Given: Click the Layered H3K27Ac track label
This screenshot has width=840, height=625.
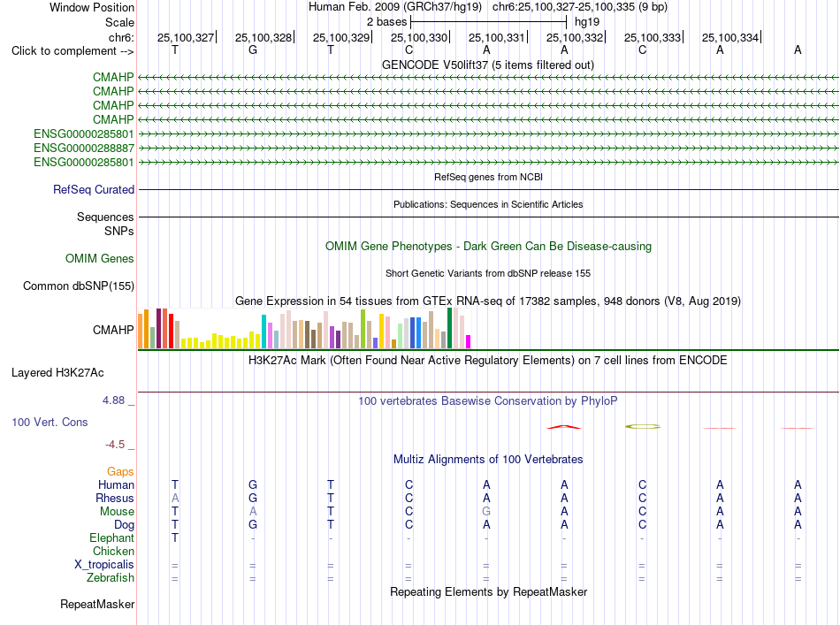Looking at the screenshot, I should [57, 373].
